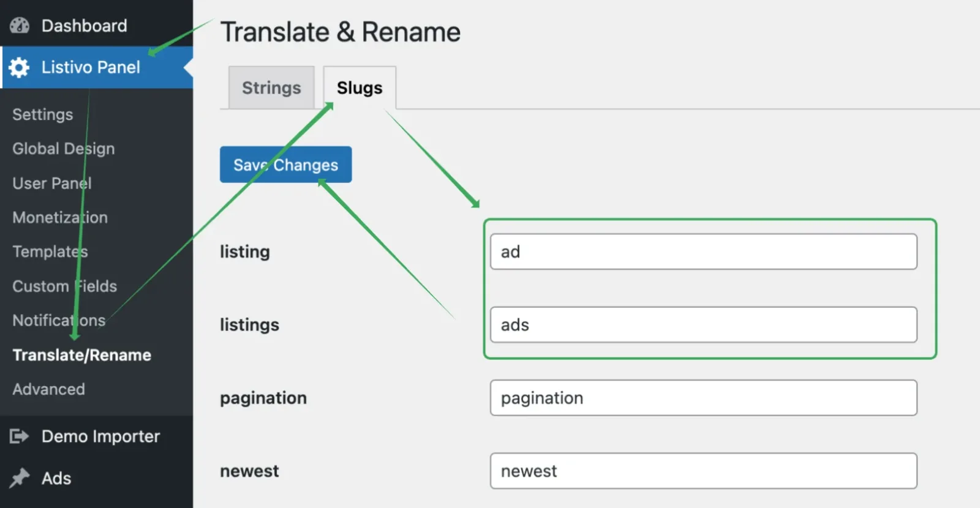980x508 pixels.
Task: Click the Listivo Panel gear icon
Action: tap(20, 67)
